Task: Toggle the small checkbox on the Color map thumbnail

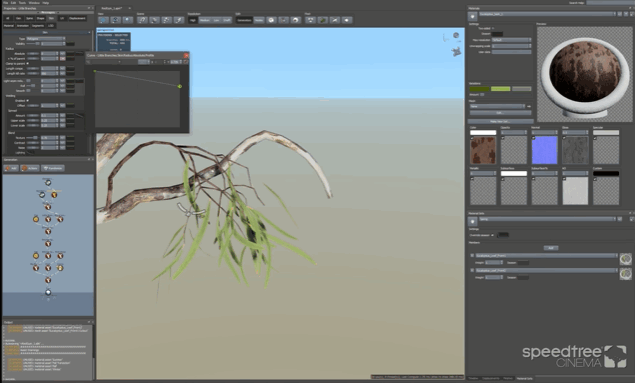Action: click(472, 138)
